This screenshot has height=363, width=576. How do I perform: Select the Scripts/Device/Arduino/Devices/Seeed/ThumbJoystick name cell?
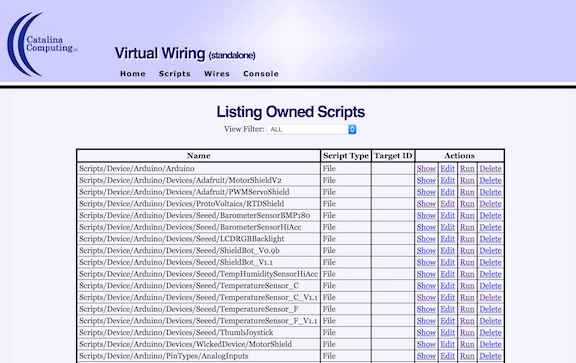click(x=198, y=333)
